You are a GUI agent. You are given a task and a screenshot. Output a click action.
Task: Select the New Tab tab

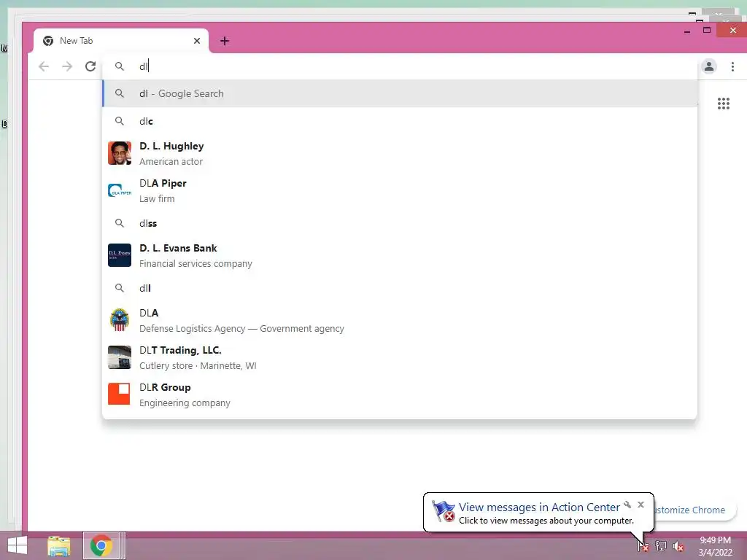(x=122, y=41)
